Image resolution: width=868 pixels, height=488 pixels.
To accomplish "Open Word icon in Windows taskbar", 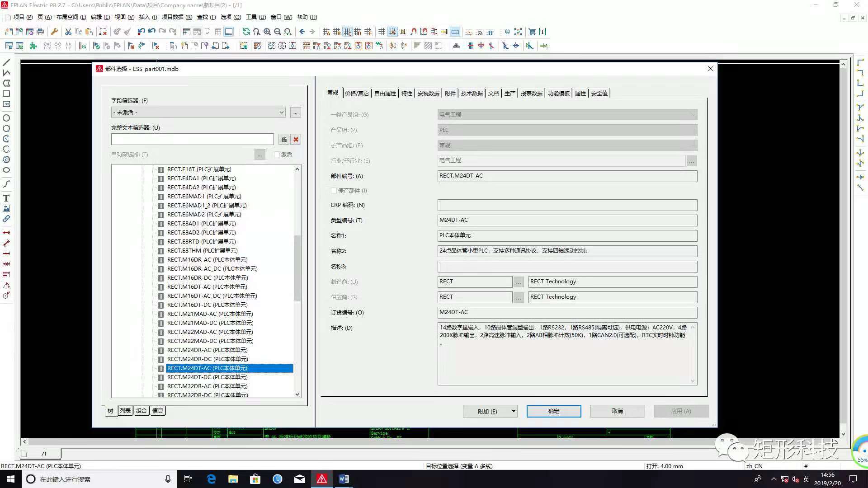I will tap(344, 479).
